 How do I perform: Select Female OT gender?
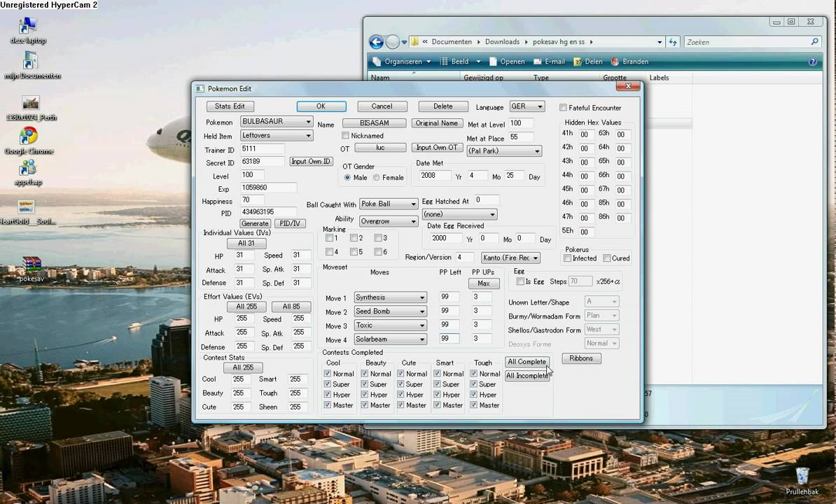pos(377,177)
